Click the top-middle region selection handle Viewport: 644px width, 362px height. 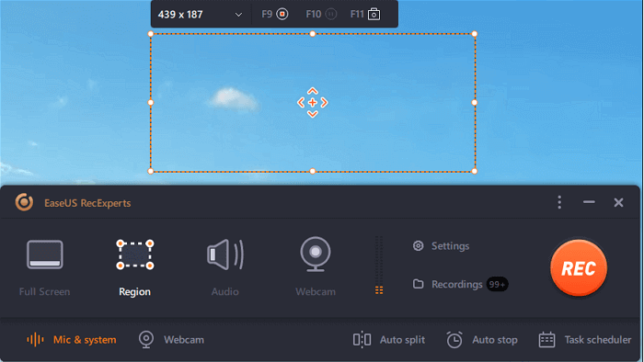click(x=313, y=34)
